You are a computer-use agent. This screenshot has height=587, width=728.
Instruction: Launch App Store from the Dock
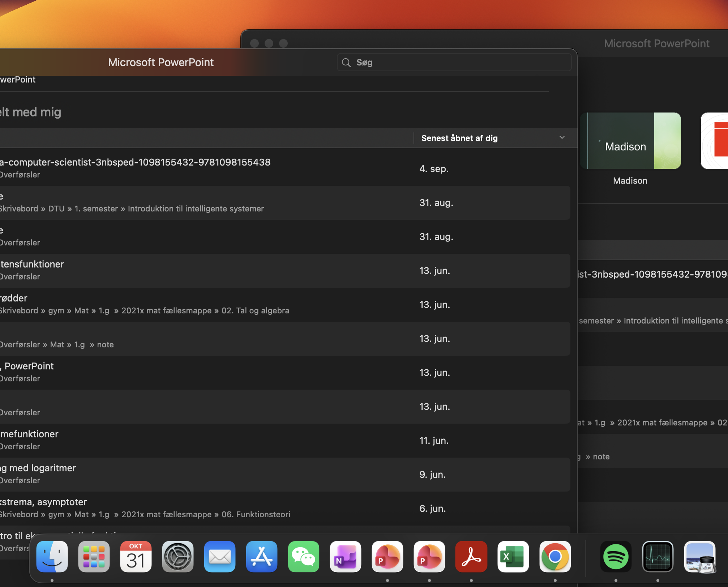pyautogui.click(x=262, y=557)
